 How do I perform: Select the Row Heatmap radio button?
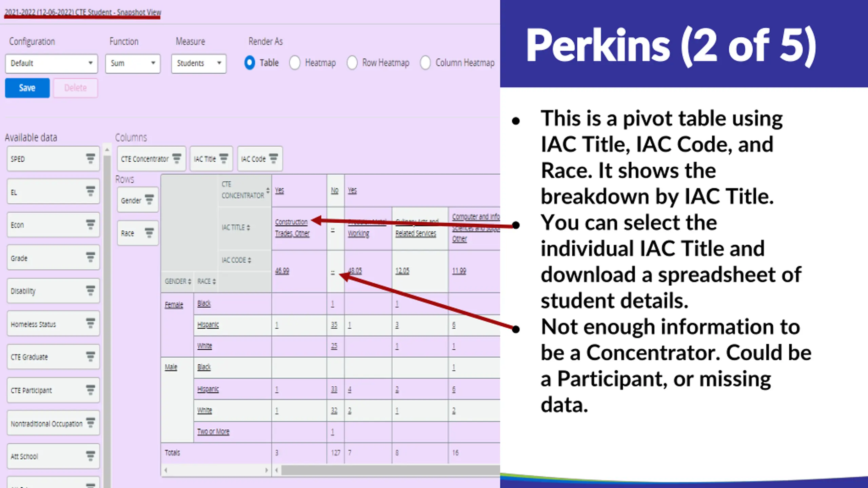pos(352,63)
